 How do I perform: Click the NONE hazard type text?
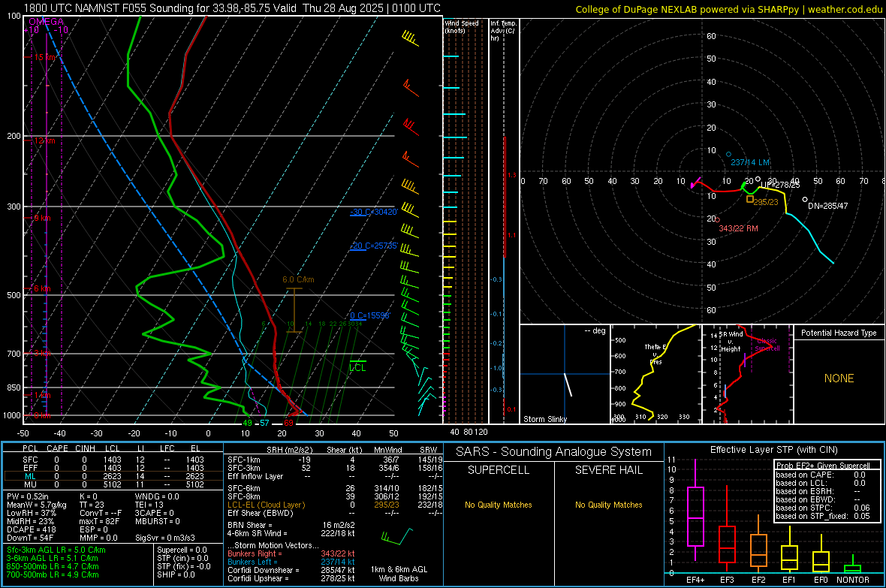[x=839, y=378]
